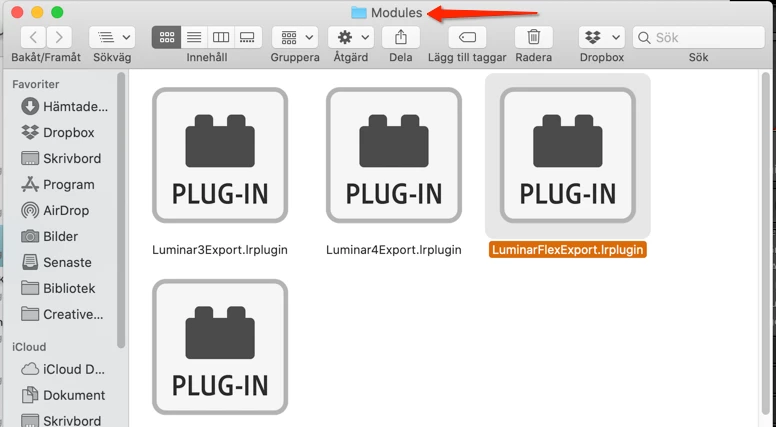Image resolution: width=776 pixels, height=427 pixels.
Task: Switch to gallery view
Action: click(247, 37)
